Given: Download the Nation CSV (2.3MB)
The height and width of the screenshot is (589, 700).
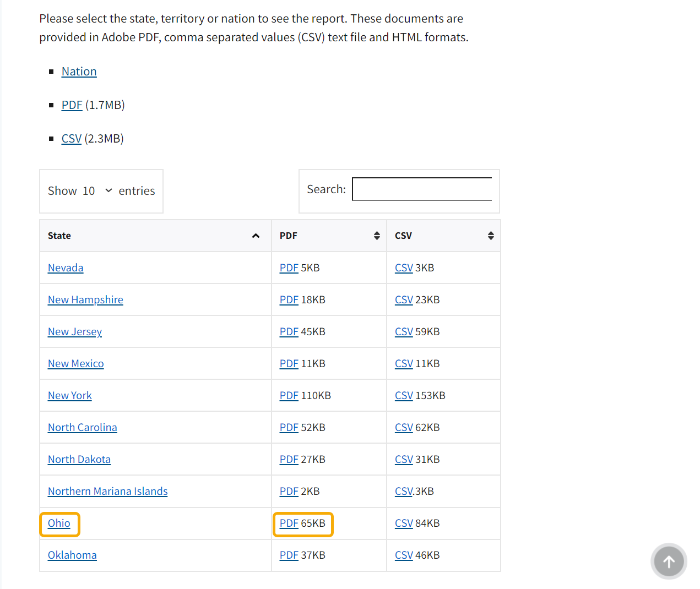Looking at the screenshot, I should point(71,139).
